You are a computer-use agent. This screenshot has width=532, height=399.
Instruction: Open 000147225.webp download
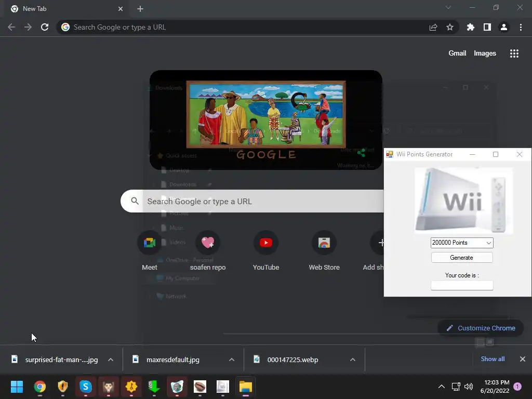pos(287,360)
